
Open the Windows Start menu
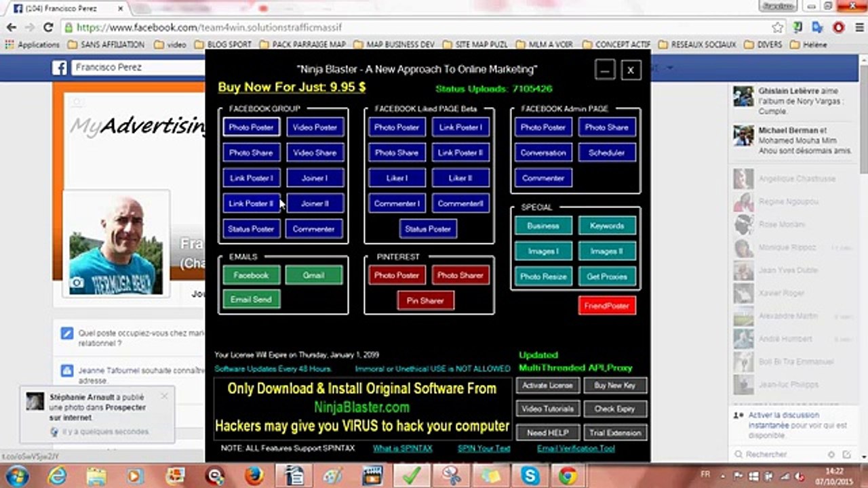(x=15, y=475)
